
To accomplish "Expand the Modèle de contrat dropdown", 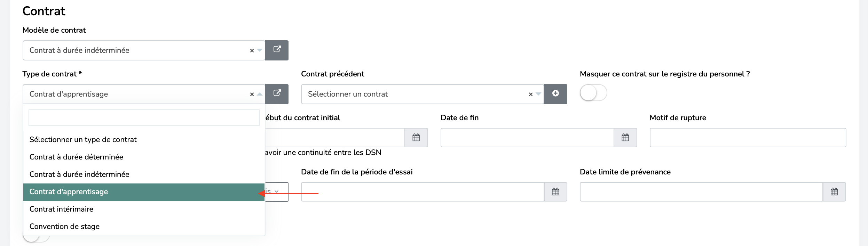I will point(260,50).
